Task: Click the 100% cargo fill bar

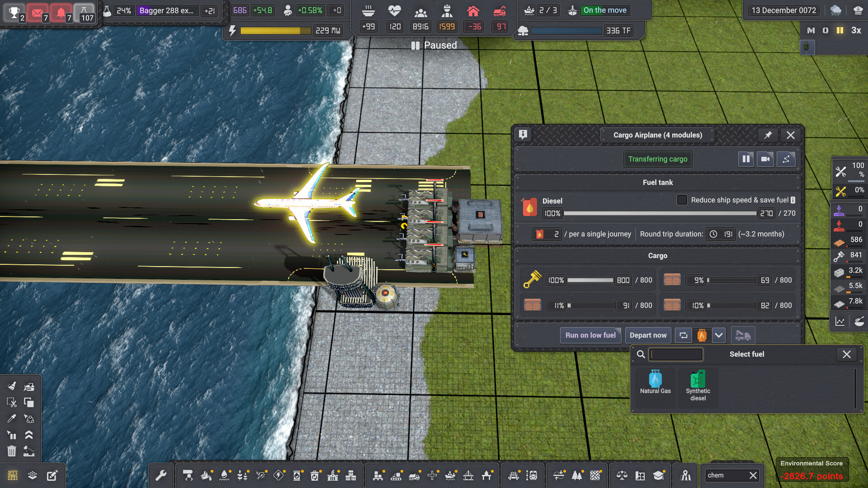Action: coord(590,280)
